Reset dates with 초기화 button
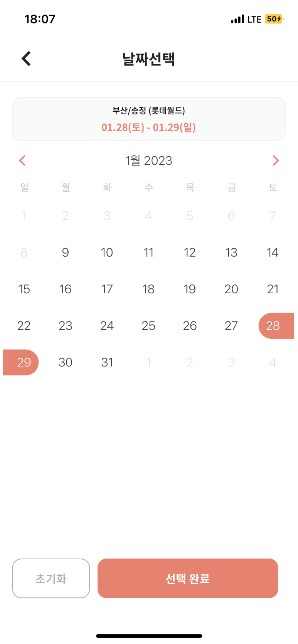 [x=51, y=578]
